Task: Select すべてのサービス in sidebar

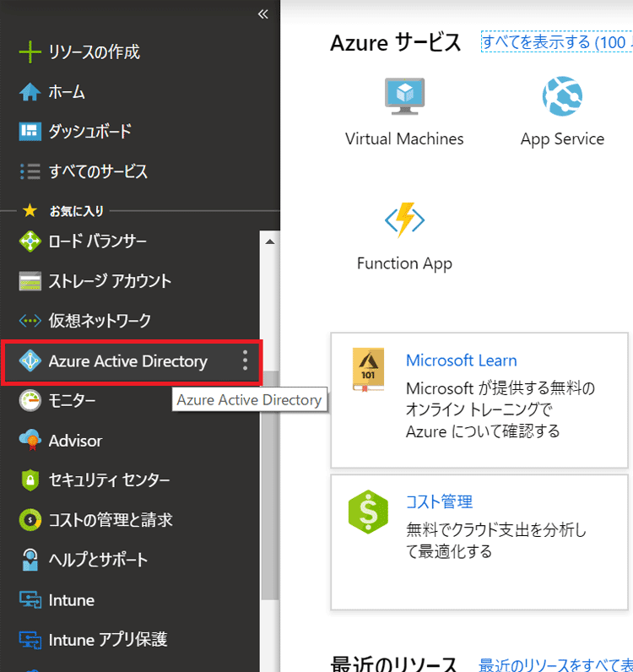Action: [x=98, y=171]
